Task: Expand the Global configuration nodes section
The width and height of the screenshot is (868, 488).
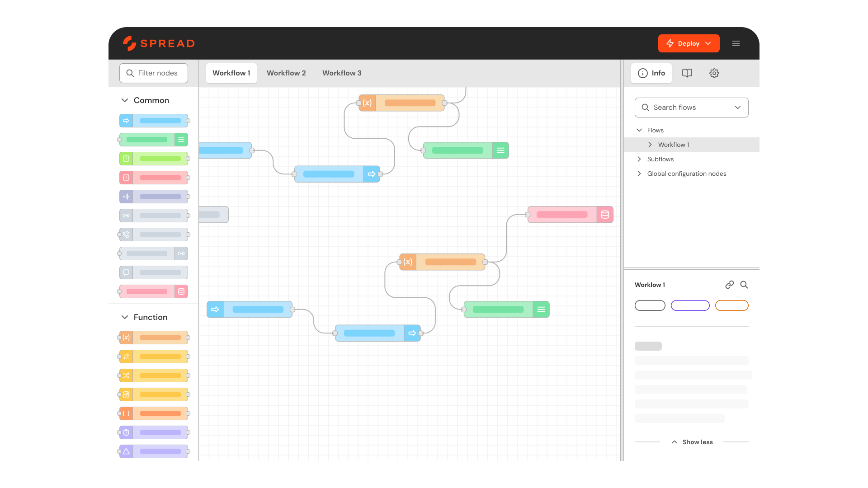Action: click(640, 174)
